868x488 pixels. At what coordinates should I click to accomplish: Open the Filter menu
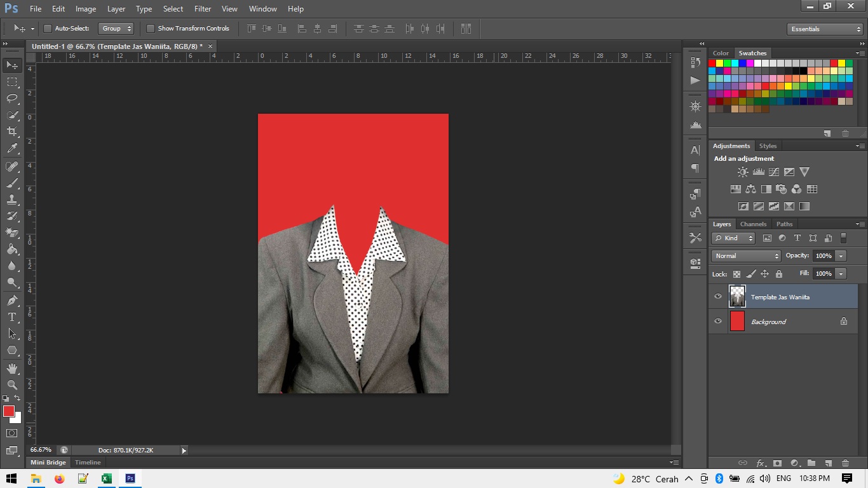[202, 8]
